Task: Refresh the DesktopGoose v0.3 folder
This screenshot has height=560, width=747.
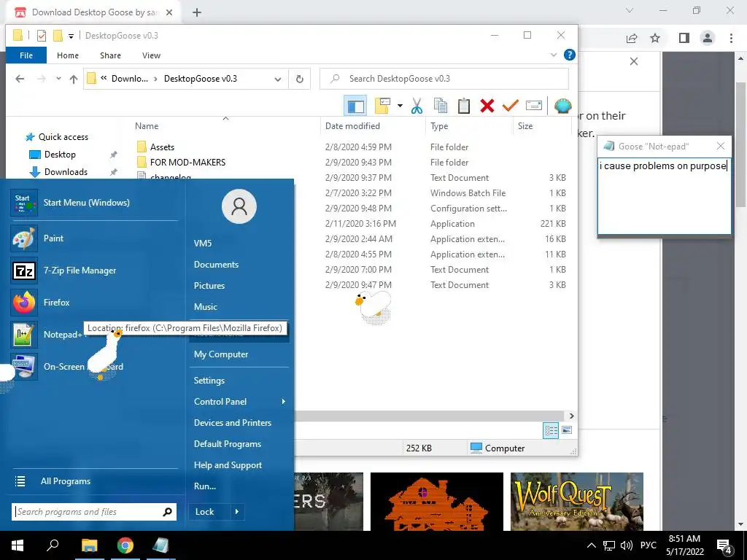Action: pos(300,79)
